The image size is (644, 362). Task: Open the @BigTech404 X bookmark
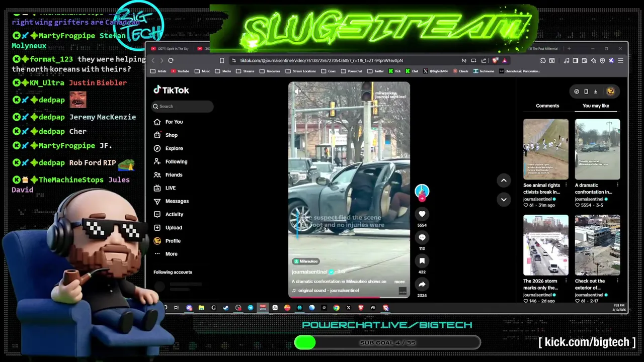[x=435, y=71]
